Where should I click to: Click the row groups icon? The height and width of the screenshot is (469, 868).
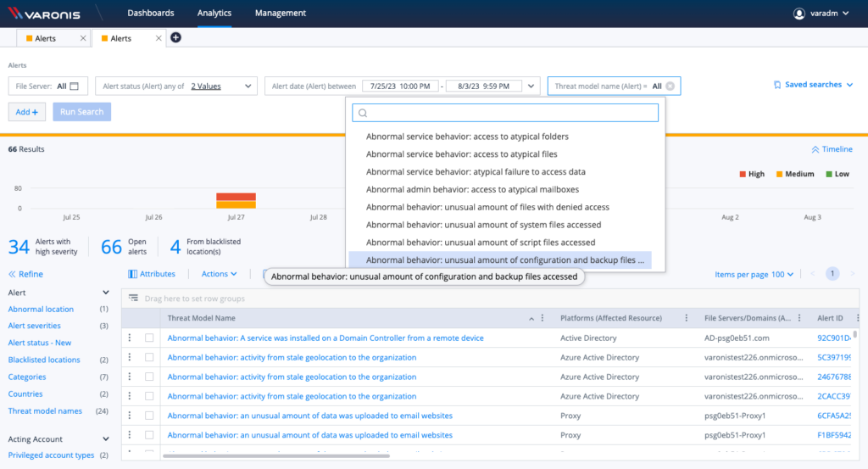[133, 298]
